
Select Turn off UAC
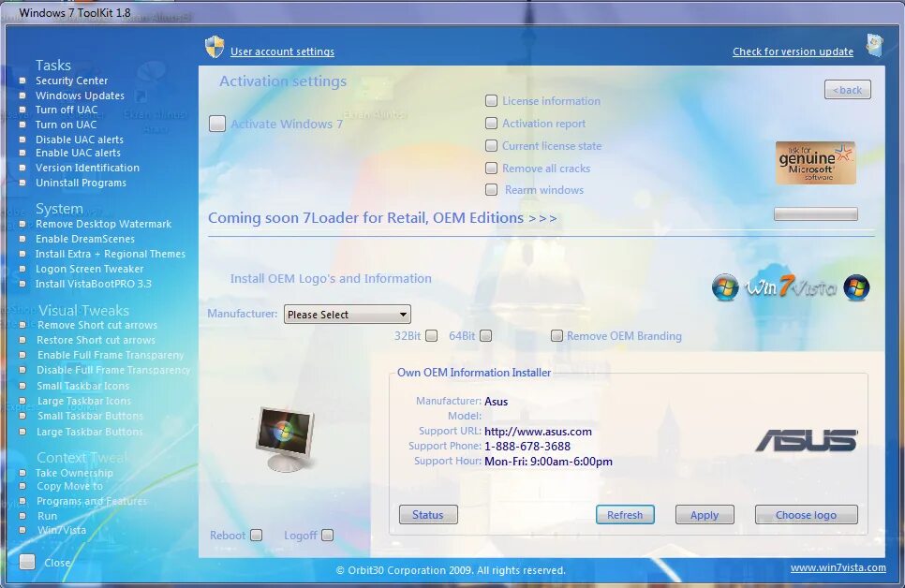(x=67, y=110)
